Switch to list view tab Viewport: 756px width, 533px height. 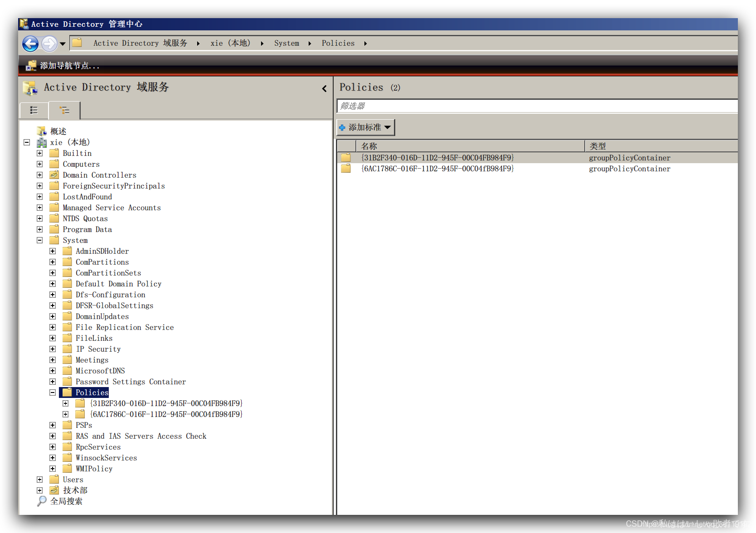[34, 110]
